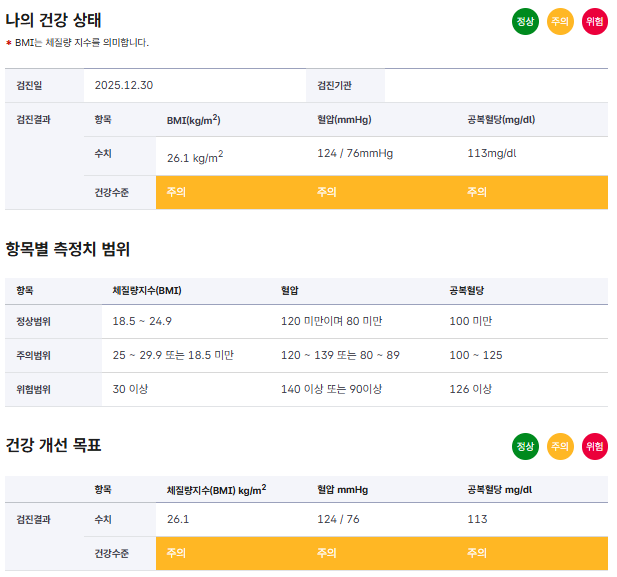Click 공복혈당 주의 status in 건강 개선 목표 table

point(477,553)
